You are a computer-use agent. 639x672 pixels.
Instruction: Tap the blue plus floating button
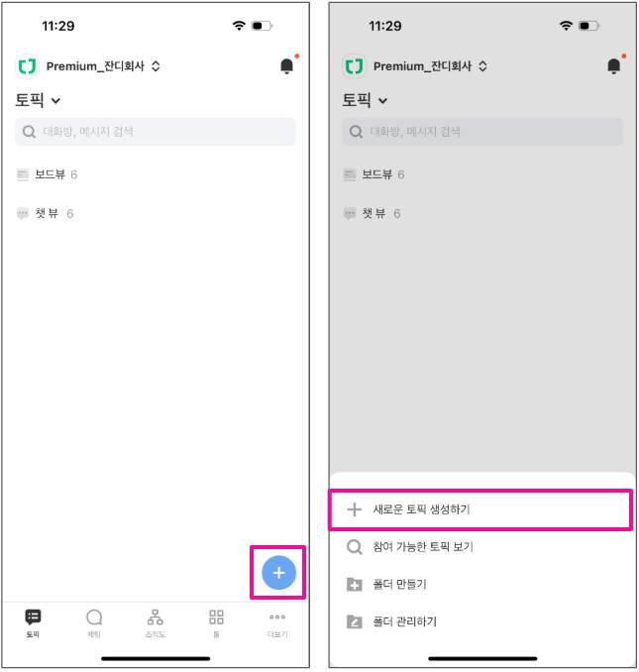click(x=278, y=573)
